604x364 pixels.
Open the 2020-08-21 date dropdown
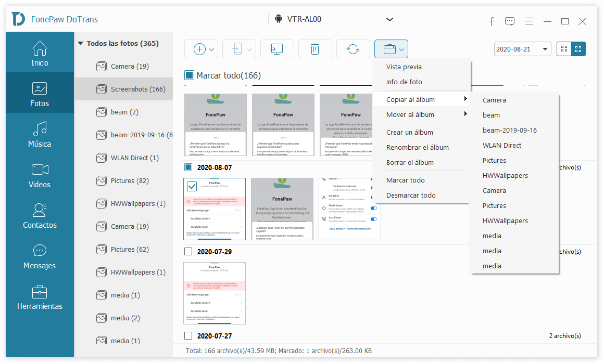522,49
